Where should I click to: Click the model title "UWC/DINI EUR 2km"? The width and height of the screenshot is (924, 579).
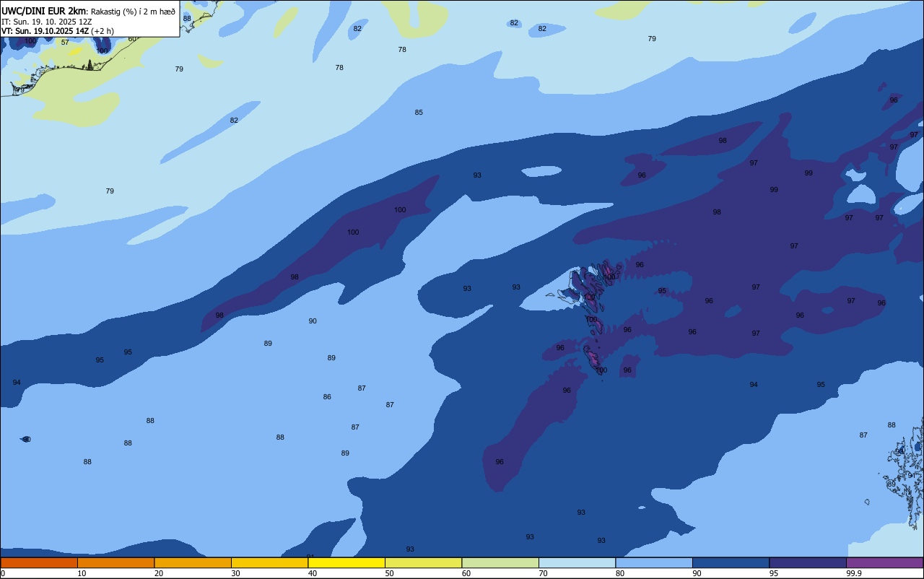[x=44, y=11]
